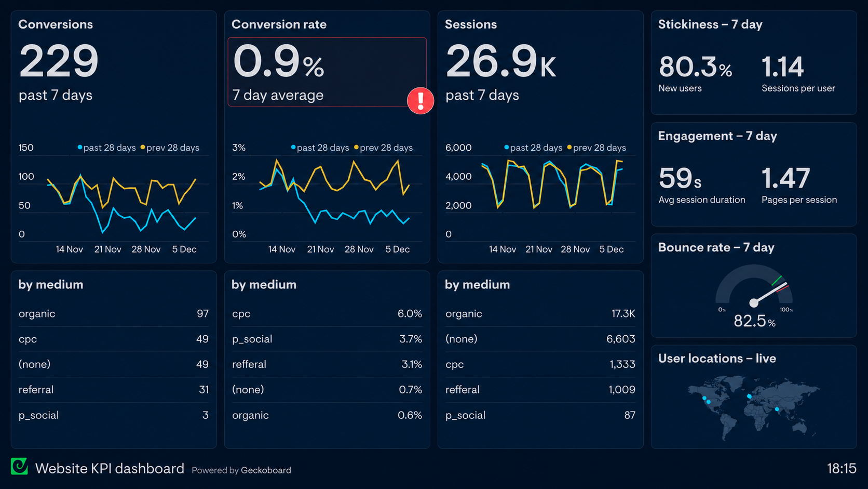Click the Geckoboard logo icon
The width and height of the screenshot is (868, 489).
pos(19,466)
